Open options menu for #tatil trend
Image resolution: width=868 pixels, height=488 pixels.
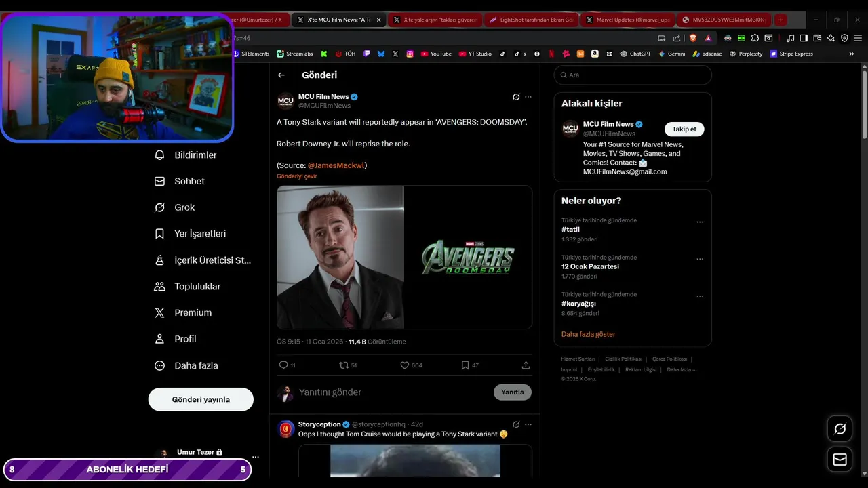700,222
